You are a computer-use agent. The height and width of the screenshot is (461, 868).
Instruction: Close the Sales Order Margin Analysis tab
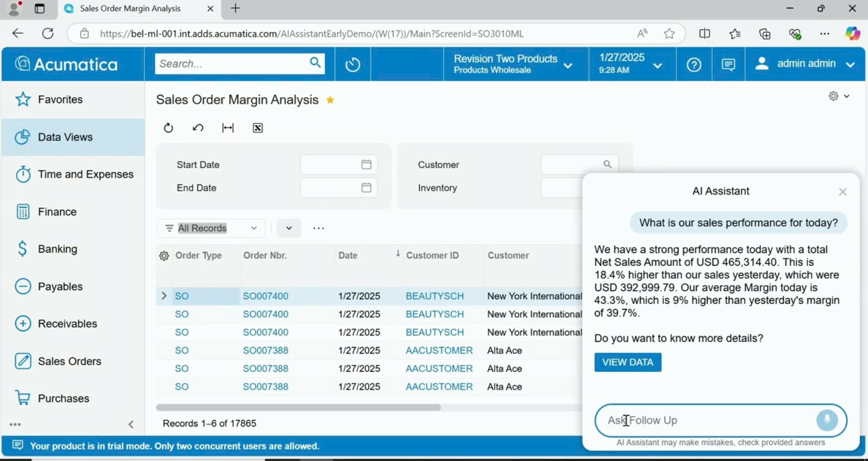(210, 9)
